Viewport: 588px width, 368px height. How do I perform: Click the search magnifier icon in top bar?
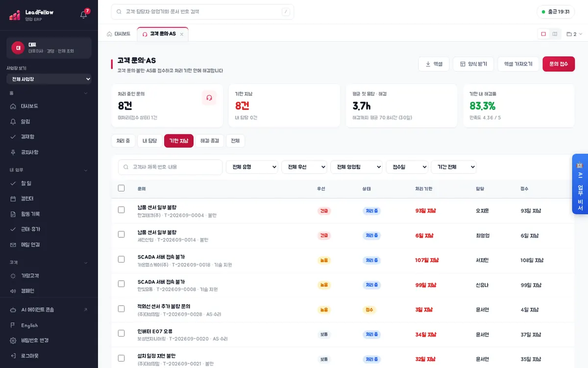tap(120, 11)
